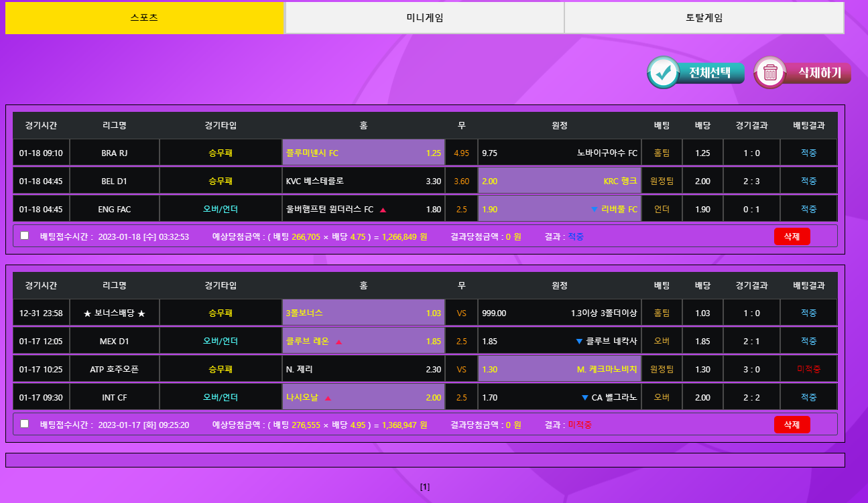Click blue down arrow next to 클루브 네칵사
Screen dimensions: 868x503
pyautogui.click(x=579, y=342)
